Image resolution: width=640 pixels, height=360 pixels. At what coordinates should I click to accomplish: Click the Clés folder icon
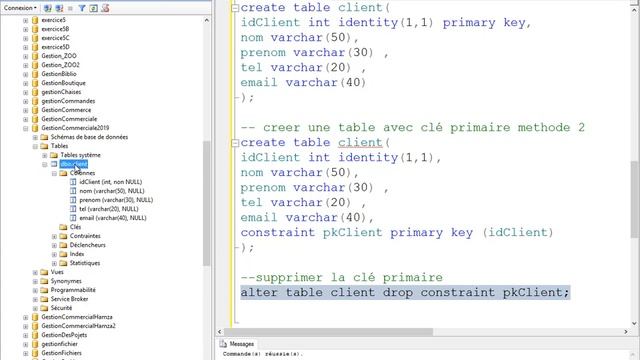tap(63, 227)
